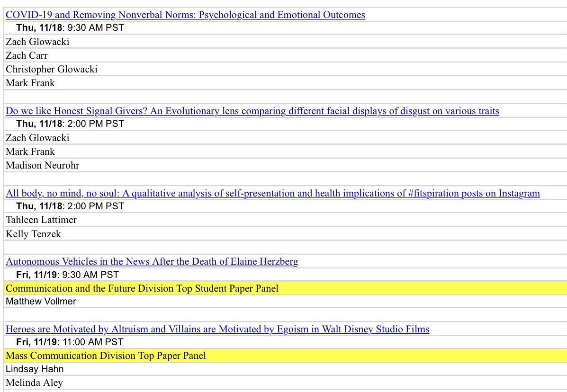This screenshot has height=392, width=567.
Task: Open the Do we like Honest Signal Givers paper link
Action: click(252, 111)
